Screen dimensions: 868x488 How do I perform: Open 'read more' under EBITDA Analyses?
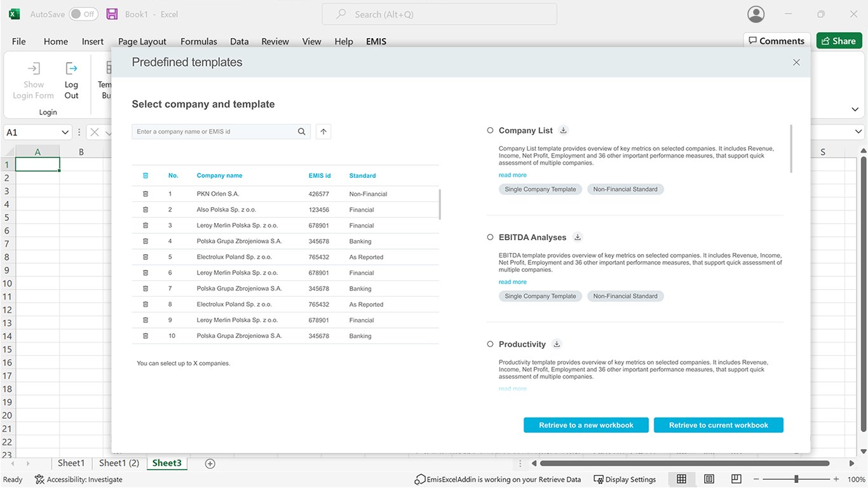[513, 281]
